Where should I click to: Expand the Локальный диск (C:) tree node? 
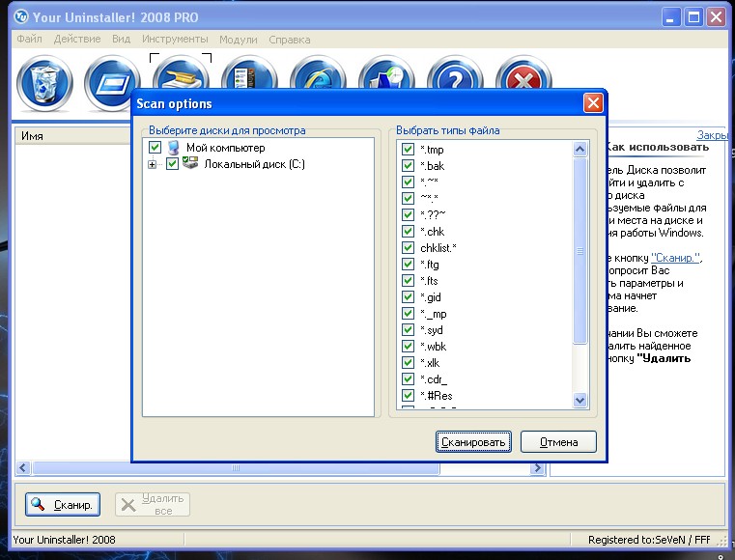[x=152, y=164]
